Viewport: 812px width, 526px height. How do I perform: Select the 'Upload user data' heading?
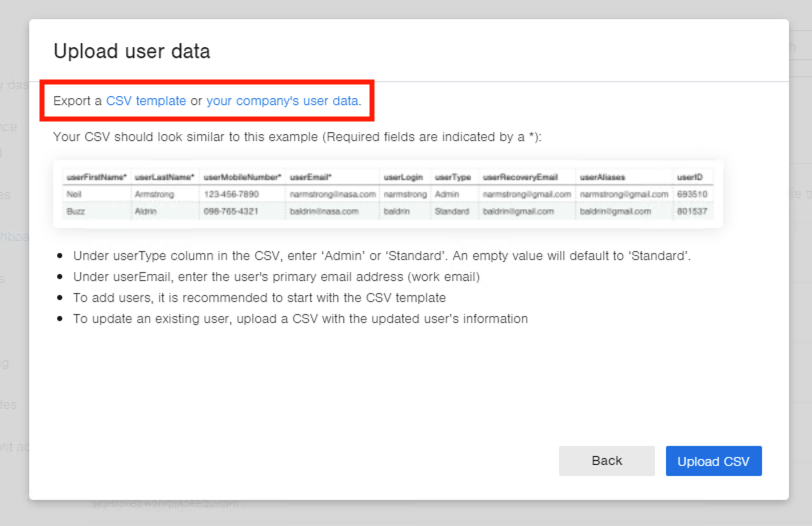tap(132, 51)
